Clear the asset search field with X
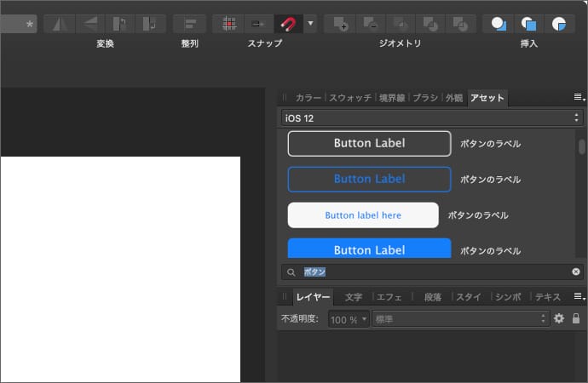The height and width of the screenshot is (383, 588). click(576, 272)
